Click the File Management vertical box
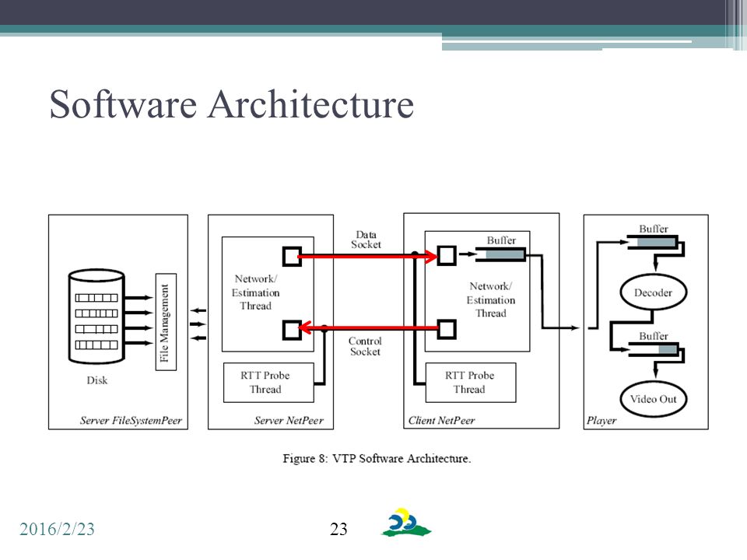Image resolution: width=747 pixels, height=560 pixels. (166, 322)
